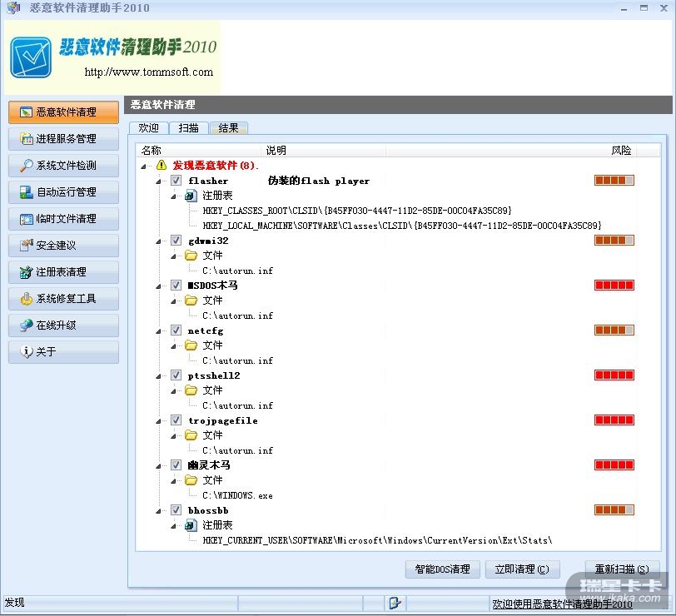Click the bhossbb risk level bar

coord(614,510)
